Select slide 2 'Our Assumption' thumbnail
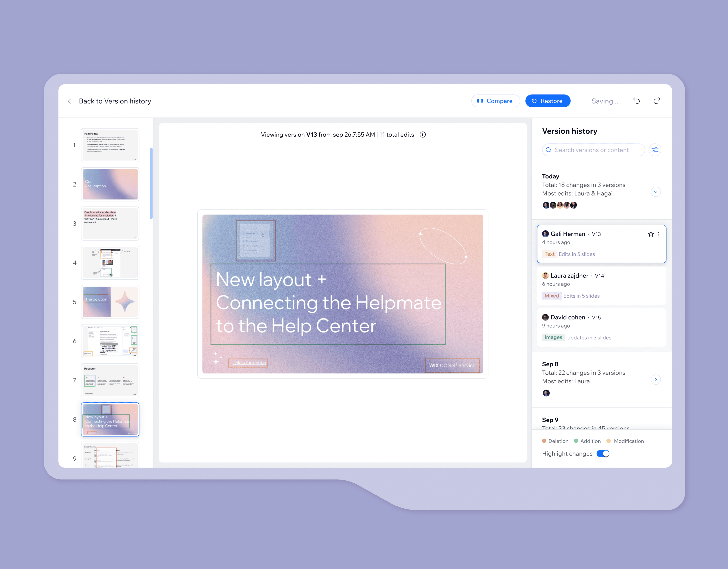 110,184
